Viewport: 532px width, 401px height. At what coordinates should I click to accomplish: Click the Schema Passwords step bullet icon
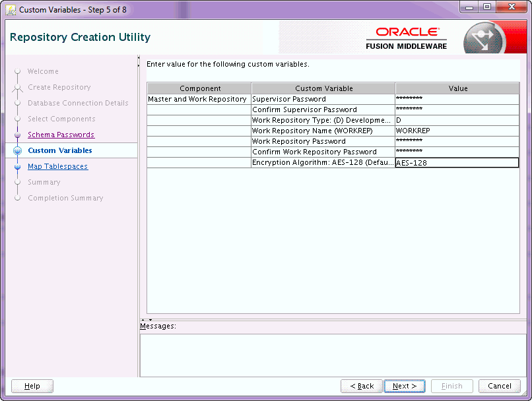tap(18, 135)
